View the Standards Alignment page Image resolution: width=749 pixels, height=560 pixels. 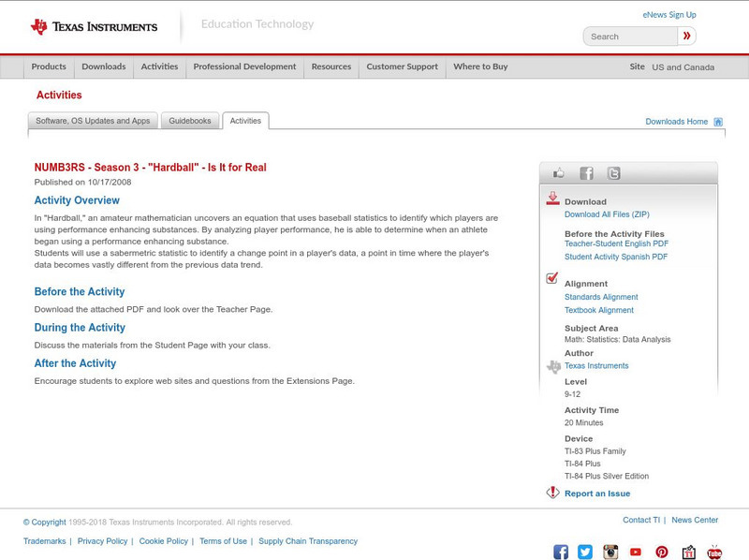coord(600,297)
